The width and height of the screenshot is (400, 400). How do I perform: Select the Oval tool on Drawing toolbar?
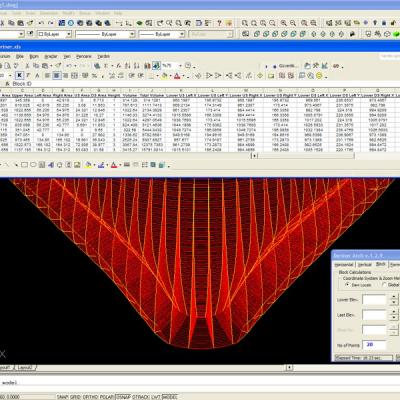(33, 165)
